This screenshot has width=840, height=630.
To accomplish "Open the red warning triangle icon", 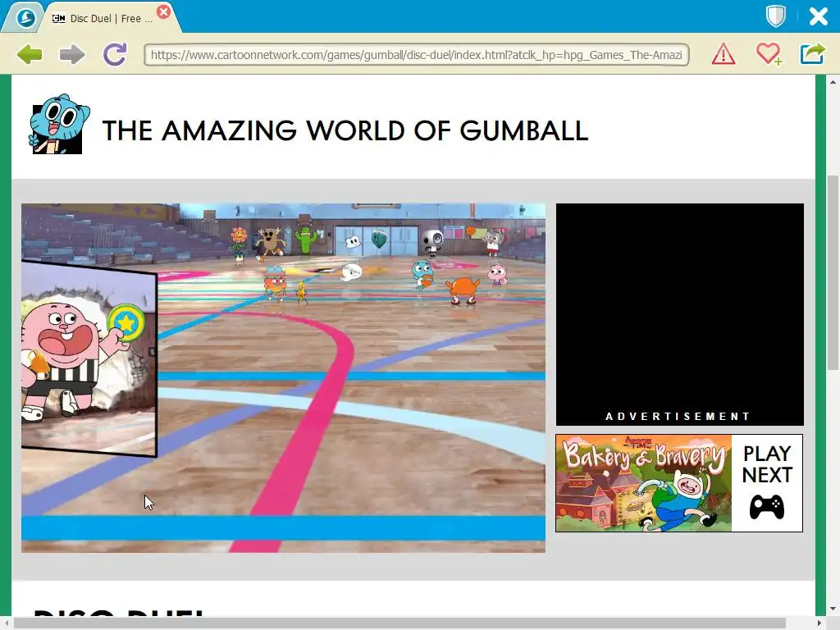I will [724, 54].
